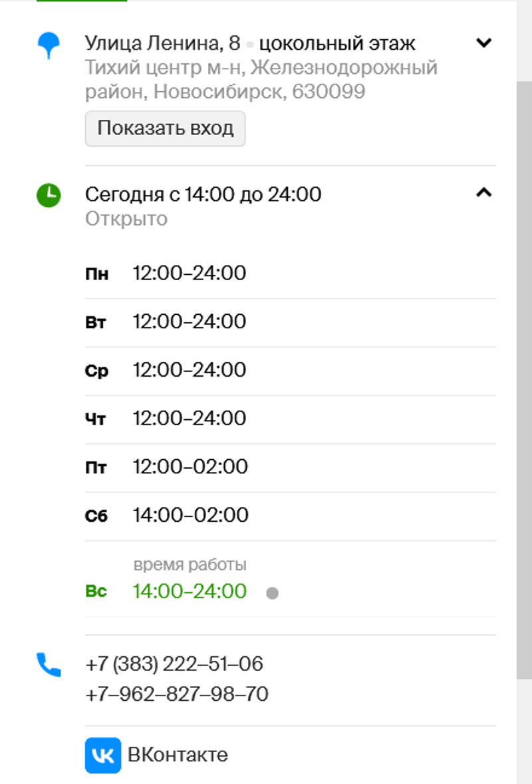This screenshot has width=532, height=784.
Task: Click the highlighted Sunday (Вс) hours
Action: pyautogui.click(x=190, y=591)
